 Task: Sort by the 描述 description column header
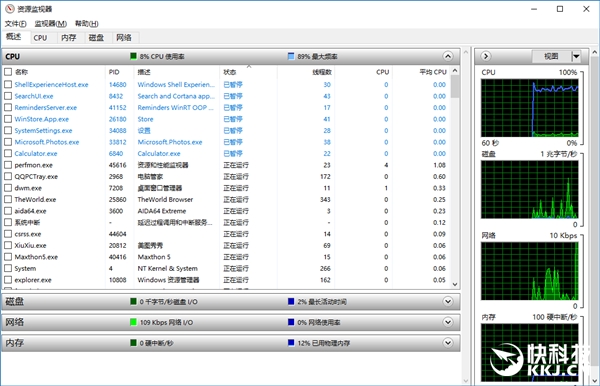(x=177, y=72)
